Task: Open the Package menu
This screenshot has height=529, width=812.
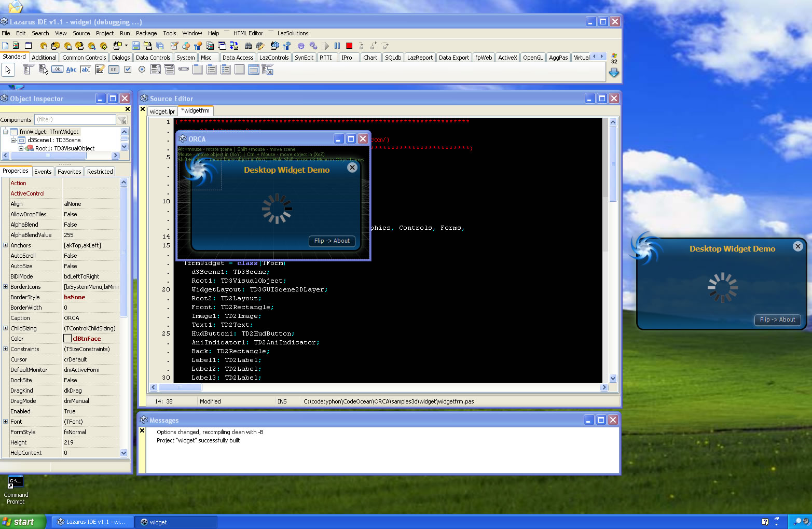Action: pyautogui.click(x=146, y=33)
